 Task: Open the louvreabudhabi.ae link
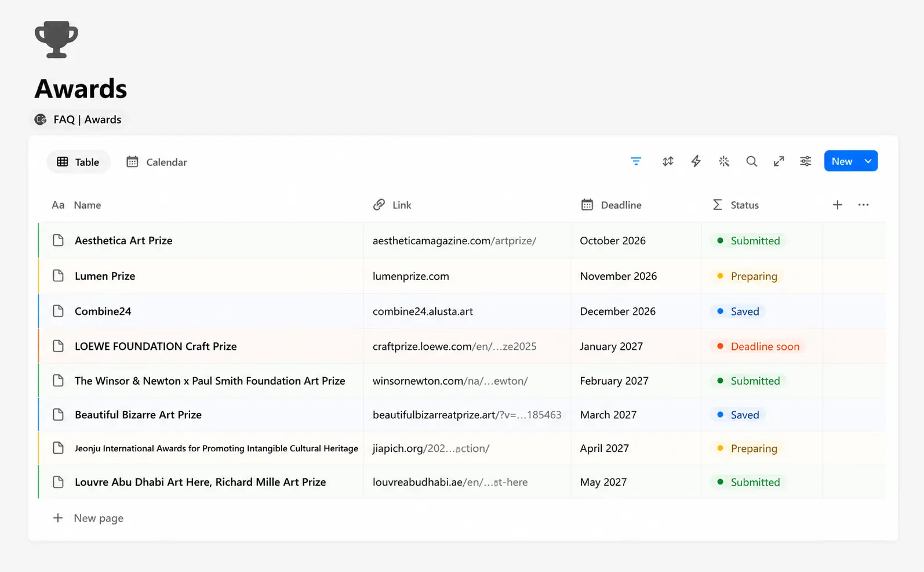tap(450, 482)
